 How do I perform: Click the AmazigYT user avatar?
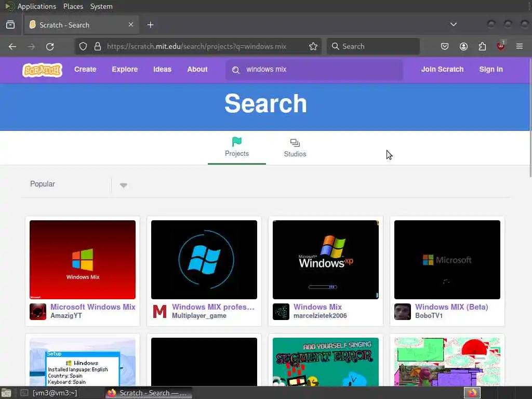(38, 312)
